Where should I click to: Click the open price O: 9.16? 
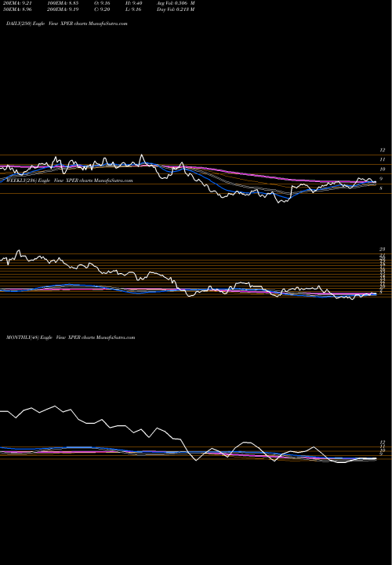point(103,3)
